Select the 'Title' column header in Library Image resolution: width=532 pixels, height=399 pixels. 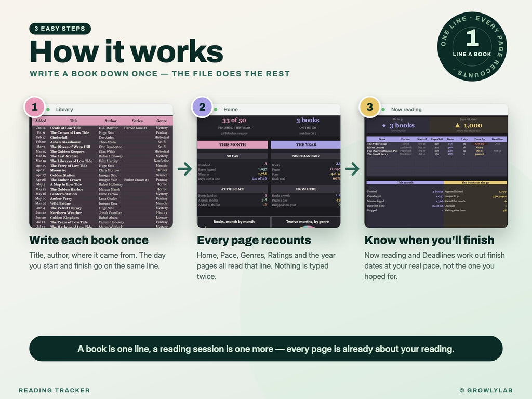click(74, 121)
